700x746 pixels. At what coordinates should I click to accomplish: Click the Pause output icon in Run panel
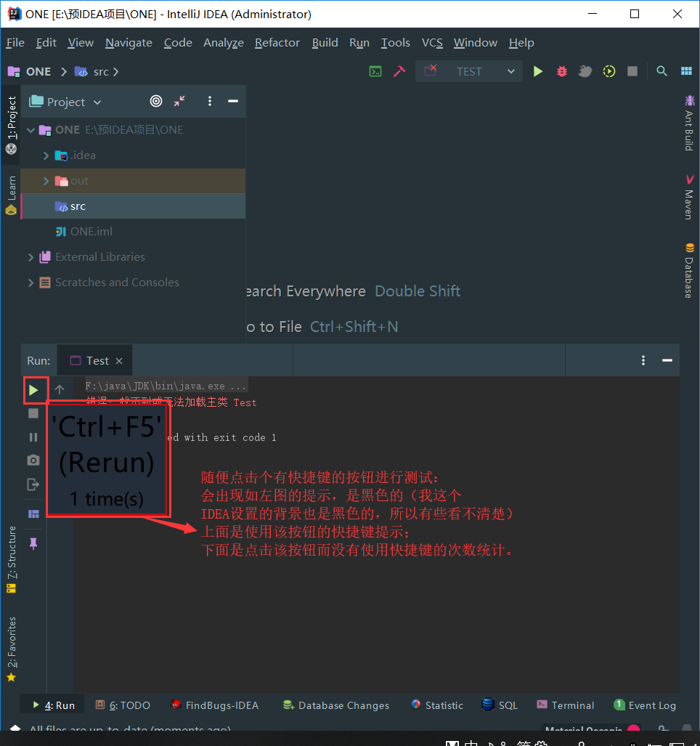click(x=33, y=437)
